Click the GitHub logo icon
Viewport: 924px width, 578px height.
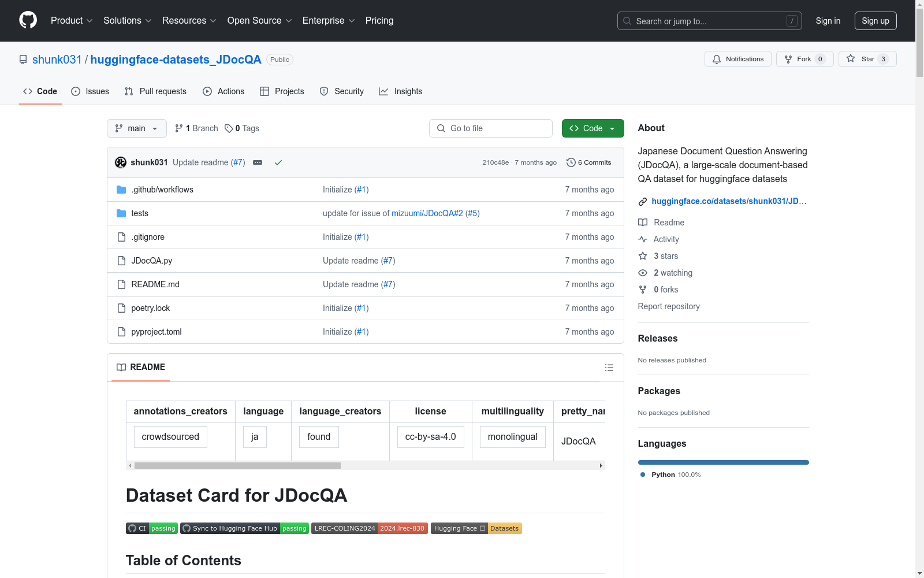(28, 20)
